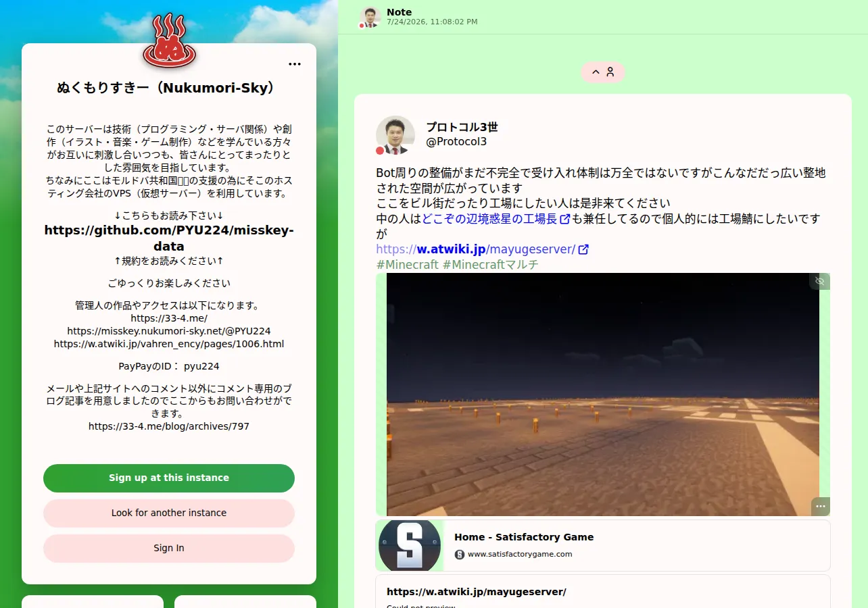Open the どこぞの辺境惑星の工場長 link
Image resolution: width=868 pixels, height=608 pixels.
(x=489, y=219)
